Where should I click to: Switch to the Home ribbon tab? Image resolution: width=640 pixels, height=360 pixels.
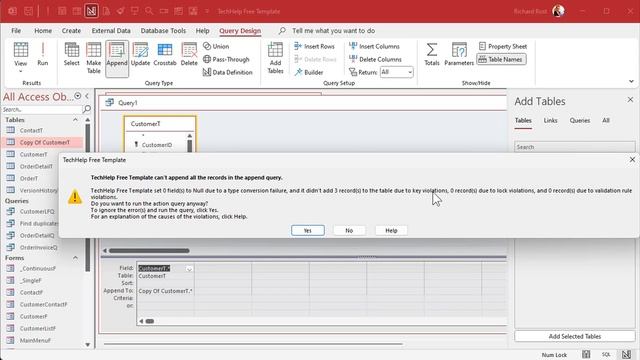(43, 31)
